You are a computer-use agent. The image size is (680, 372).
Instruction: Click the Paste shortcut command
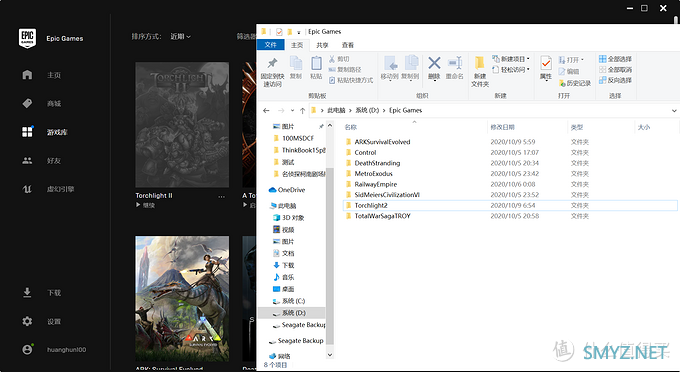[351, 80]
